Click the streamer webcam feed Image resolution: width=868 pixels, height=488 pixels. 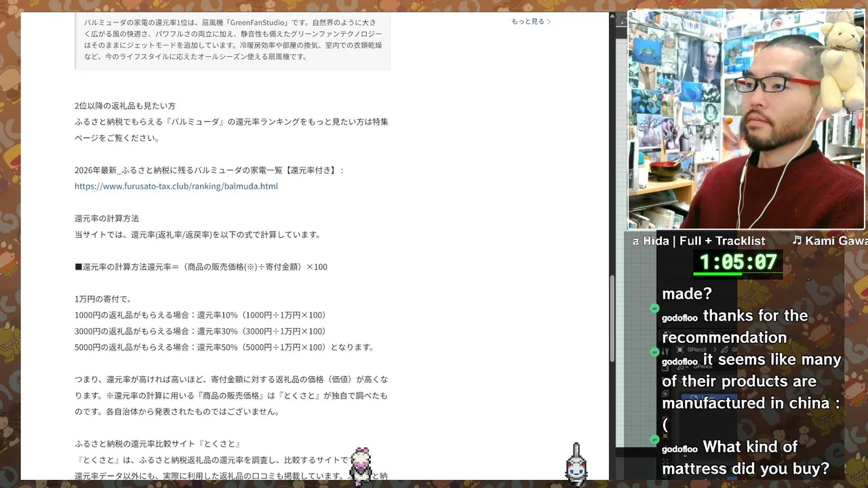pyautogui.click(x=747, y=120)
